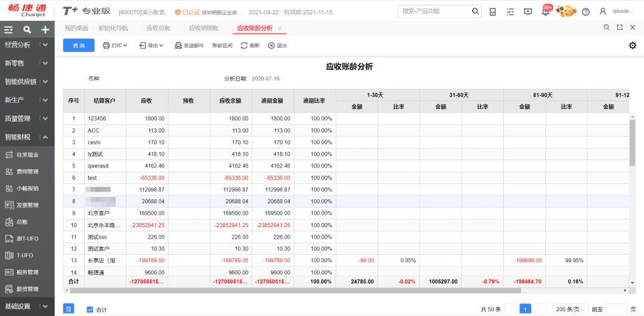Screen dimensions: 644x316
Task: Open the 打印 dropdown
Action: [115, 46]
